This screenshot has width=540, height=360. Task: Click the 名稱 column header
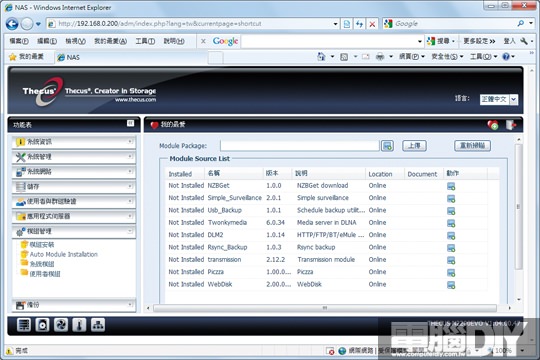[x=234, y=174]
